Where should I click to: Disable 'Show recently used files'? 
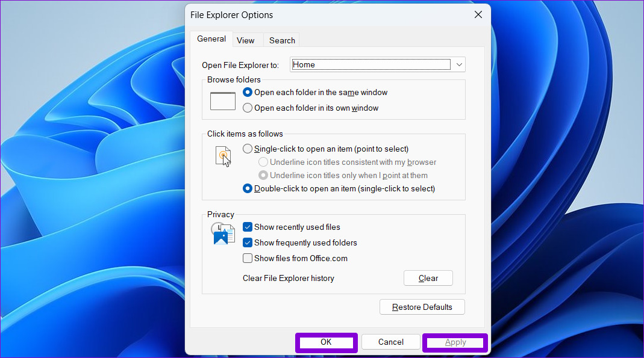(247, 227)
